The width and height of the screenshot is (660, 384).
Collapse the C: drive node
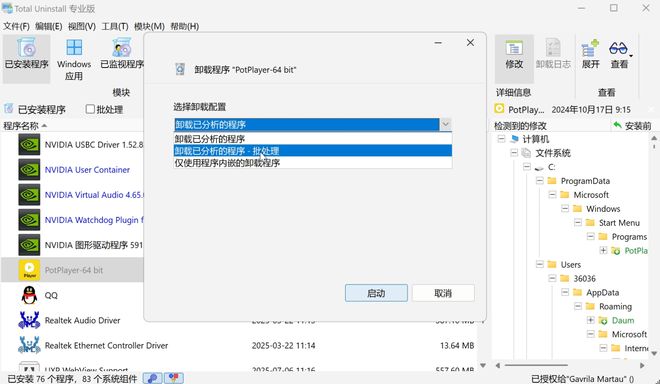coord(527,167)
